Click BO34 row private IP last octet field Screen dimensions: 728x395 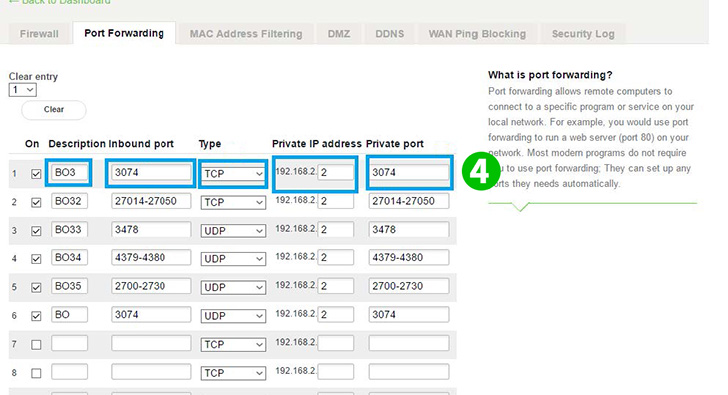click(x=336, y=258)
